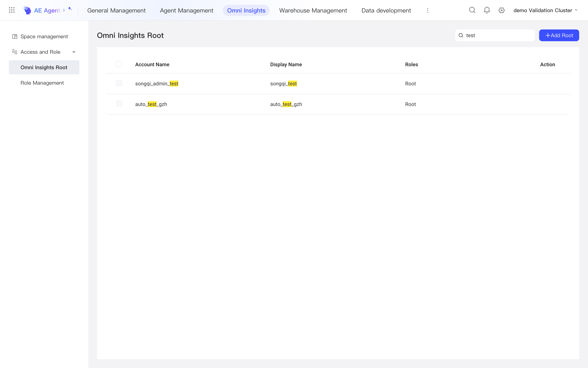Open Space management in the sidebar
The height and width of the screenshot is (368, 588).
point(44,36)
